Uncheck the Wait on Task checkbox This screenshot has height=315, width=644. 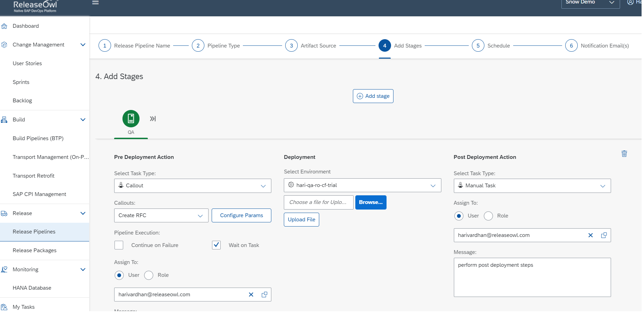pos(216,245)
